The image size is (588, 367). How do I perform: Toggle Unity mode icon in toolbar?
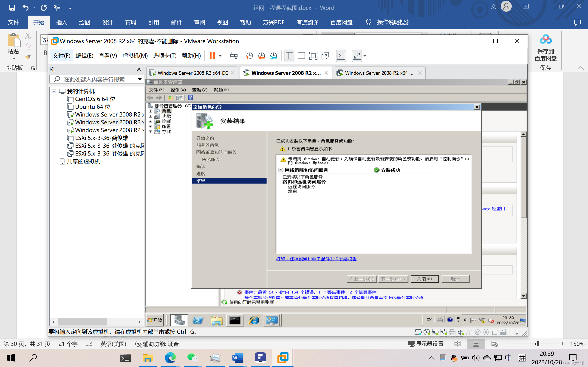click(325, 56)
